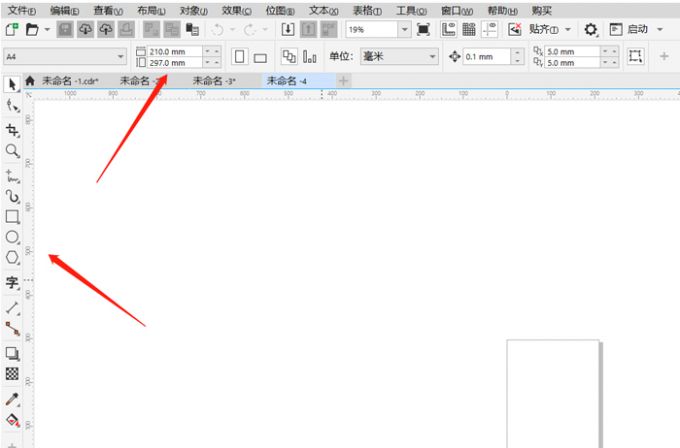This screenshot has height=448, width=680.
Task: Click the Open folder icon
Action: [32, 29]
